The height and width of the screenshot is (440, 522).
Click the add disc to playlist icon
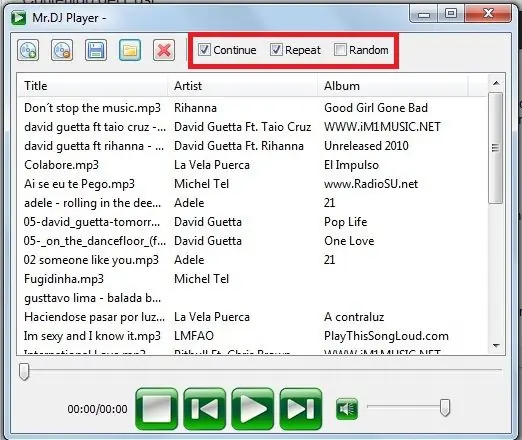pyautogui.click(x=28, y=50)
